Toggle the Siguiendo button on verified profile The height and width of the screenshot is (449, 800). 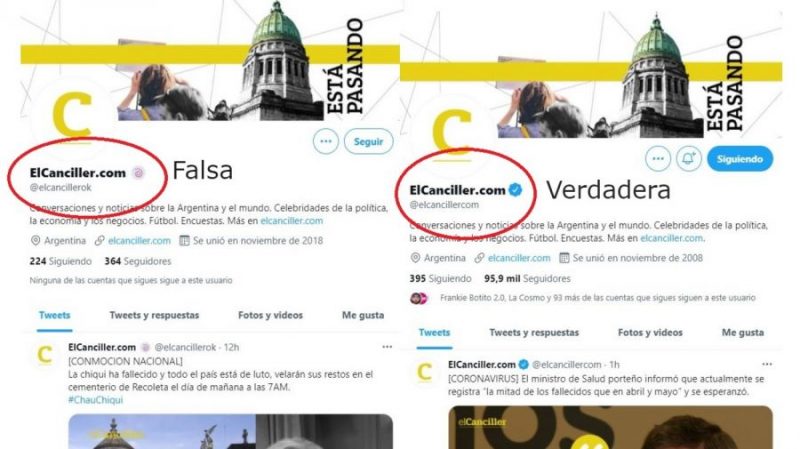(740, 159)
